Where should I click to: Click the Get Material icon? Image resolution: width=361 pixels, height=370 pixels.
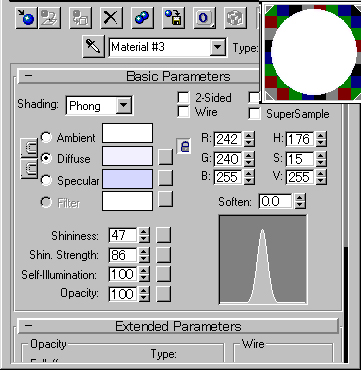[x=26, y=17]
